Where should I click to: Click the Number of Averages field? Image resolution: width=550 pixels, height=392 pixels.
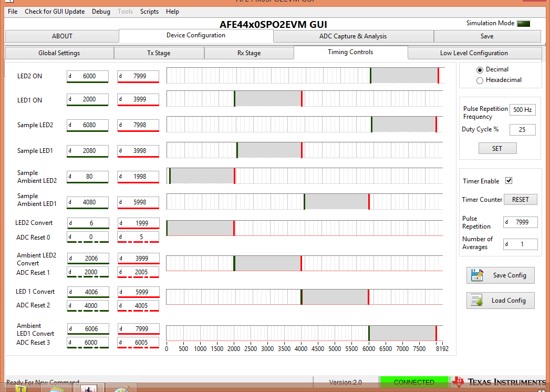521,244
